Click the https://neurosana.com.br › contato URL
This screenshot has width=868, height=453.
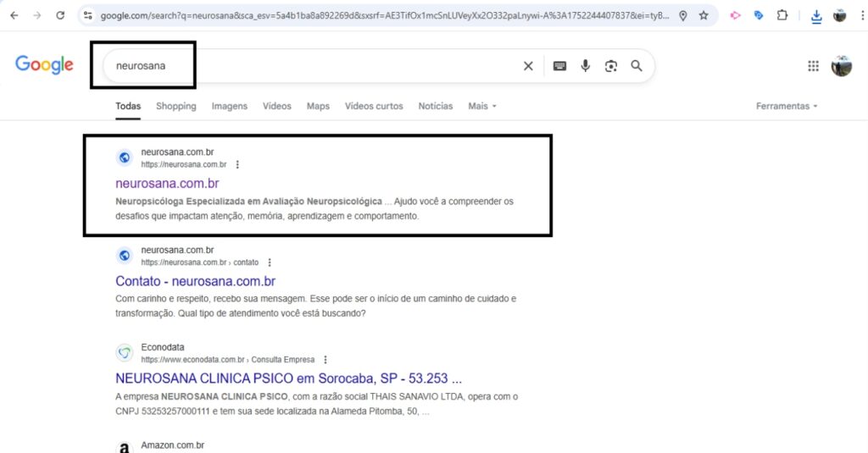[200, 262]
